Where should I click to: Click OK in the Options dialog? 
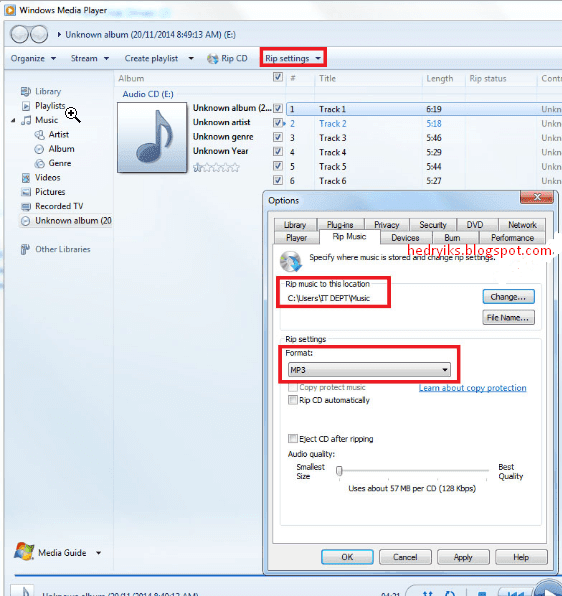pyautogui.click(x=347, y=557)
